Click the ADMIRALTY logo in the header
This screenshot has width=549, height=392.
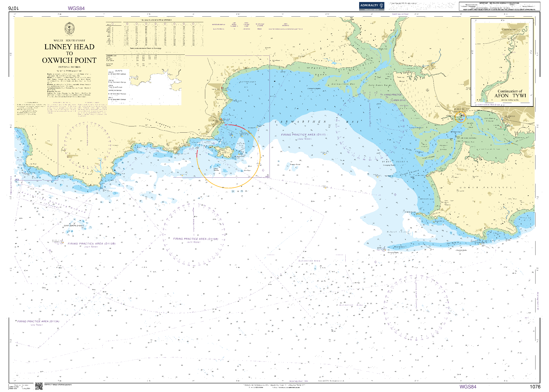pyautogui.click(x=371, y=6)
